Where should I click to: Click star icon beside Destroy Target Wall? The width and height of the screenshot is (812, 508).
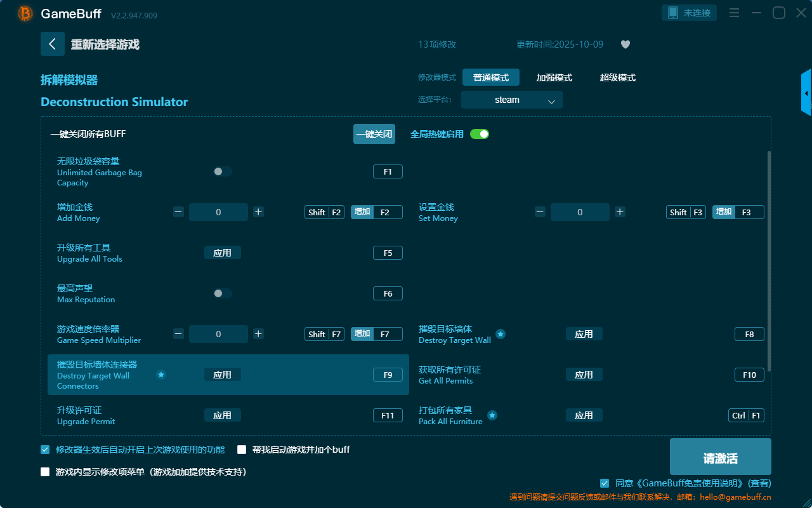coord(501,334)
